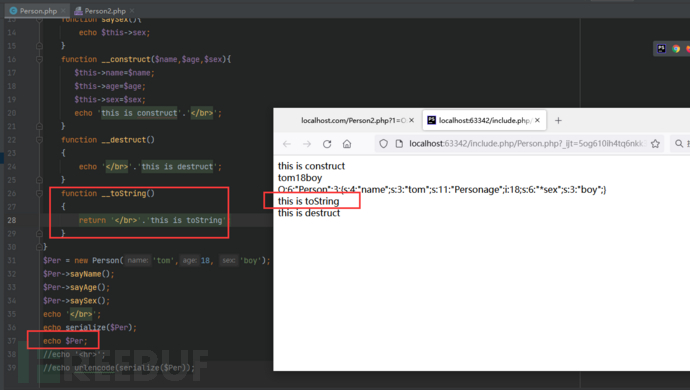
Task: Open built-in PhpStorm preview icon
Action: tap(661, 49)
